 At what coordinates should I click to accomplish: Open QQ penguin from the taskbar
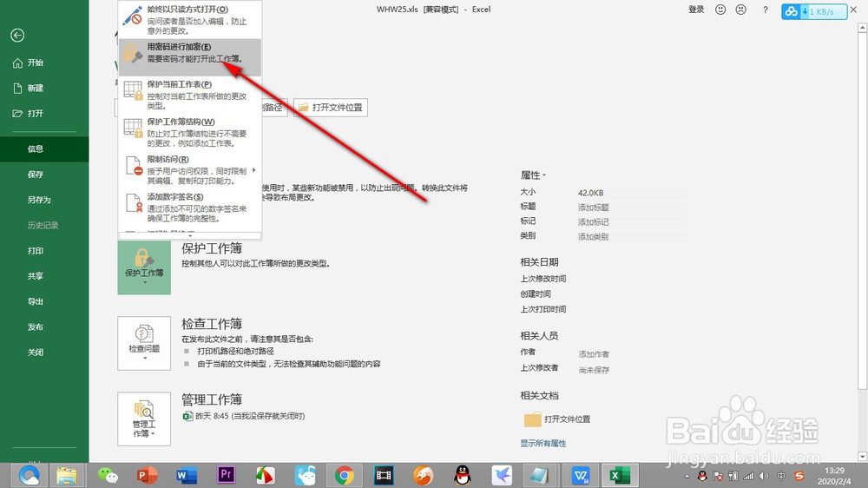463,475
